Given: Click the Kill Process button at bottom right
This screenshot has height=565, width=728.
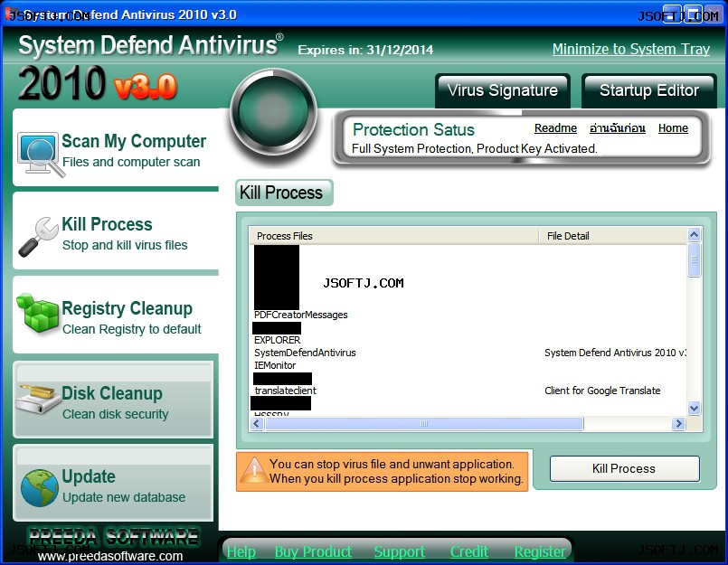Looking at the screenshot, I should click(x=625, y=469).
